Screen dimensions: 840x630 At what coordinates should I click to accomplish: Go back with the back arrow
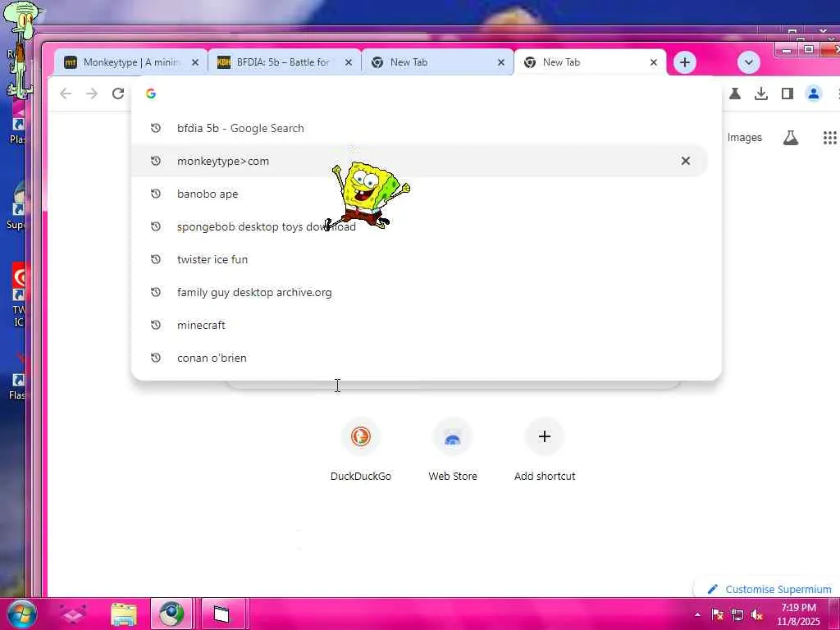point(66,94)
